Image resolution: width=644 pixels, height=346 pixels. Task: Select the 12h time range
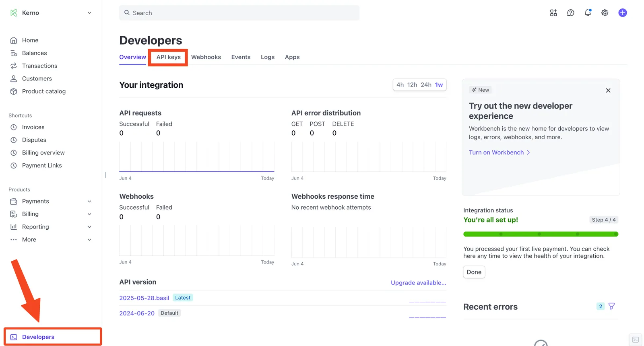[x=412, y=85]
